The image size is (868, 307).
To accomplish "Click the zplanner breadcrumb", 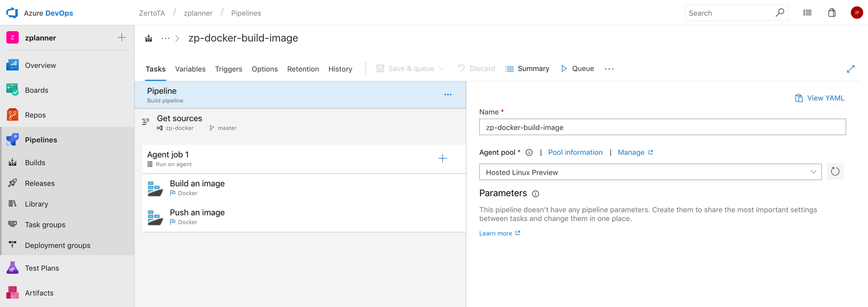I will pyautogui.click(x=198, y=13).
